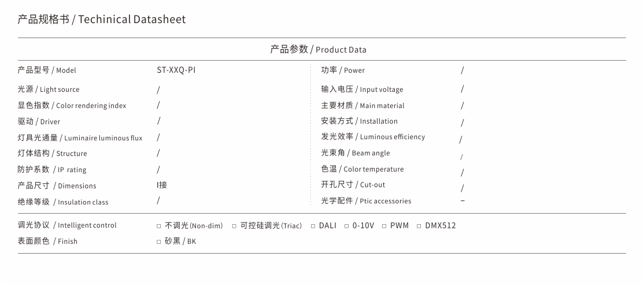Tick the DMX512 checkbox
The width and height of the screenshot is (644, 286).
click(x=419, y=226)
